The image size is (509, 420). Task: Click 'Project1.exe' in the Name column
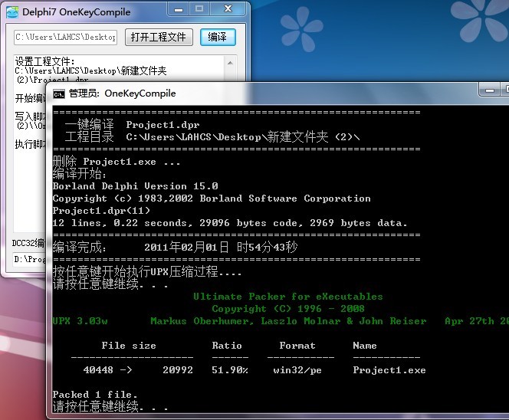(x=389, y=370)
